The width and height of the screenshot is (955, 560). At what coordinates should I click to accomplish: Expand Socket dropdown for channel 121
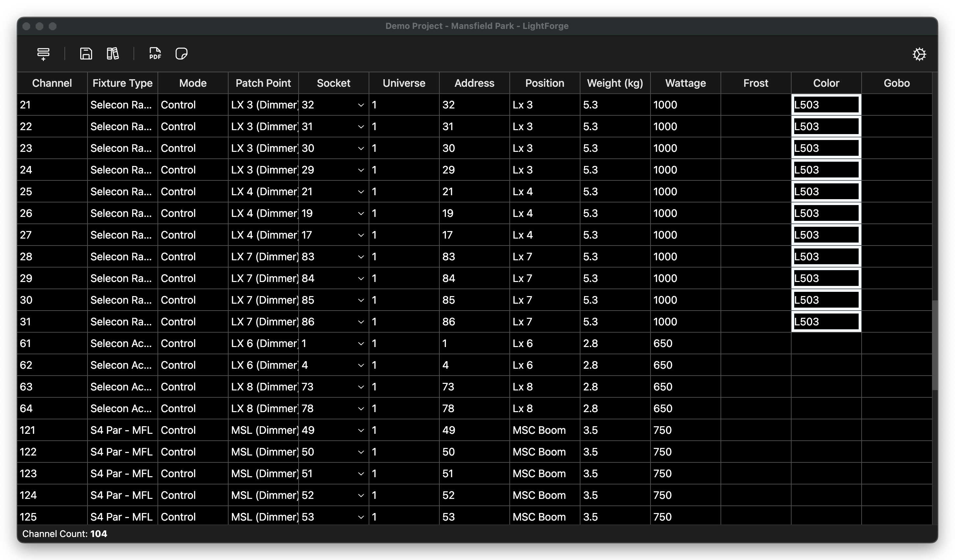(361, 431)
